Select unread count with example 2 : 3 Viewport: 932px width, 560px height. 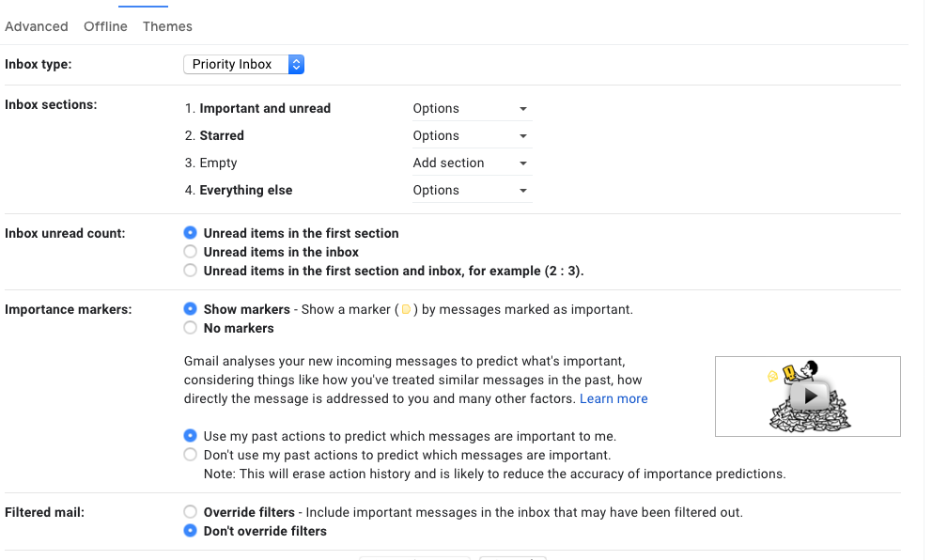click(x=190, y=270)
